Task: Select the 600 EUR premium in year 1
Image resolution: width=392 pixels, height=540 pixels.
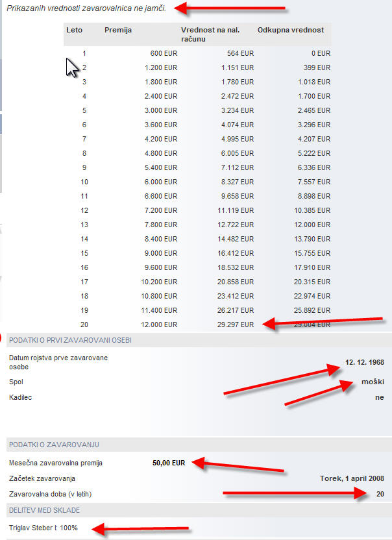Action: [164, 53]
